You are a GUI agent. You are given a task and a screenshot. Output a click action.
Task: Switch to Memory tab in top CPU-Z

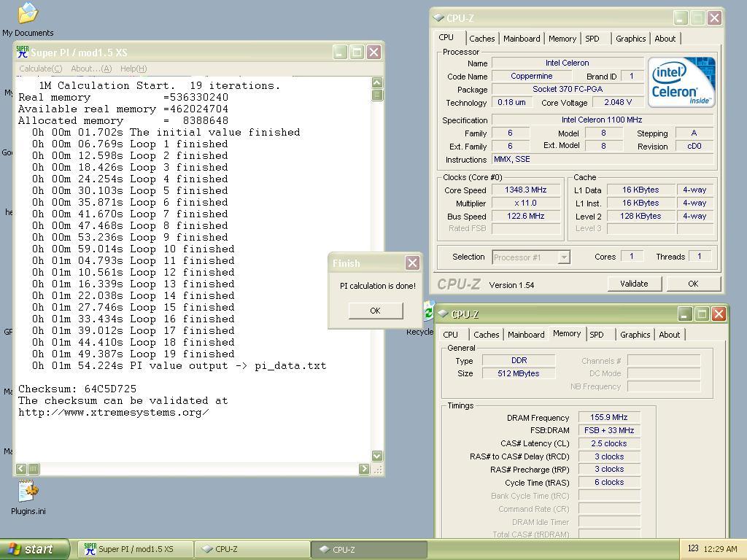562,39
